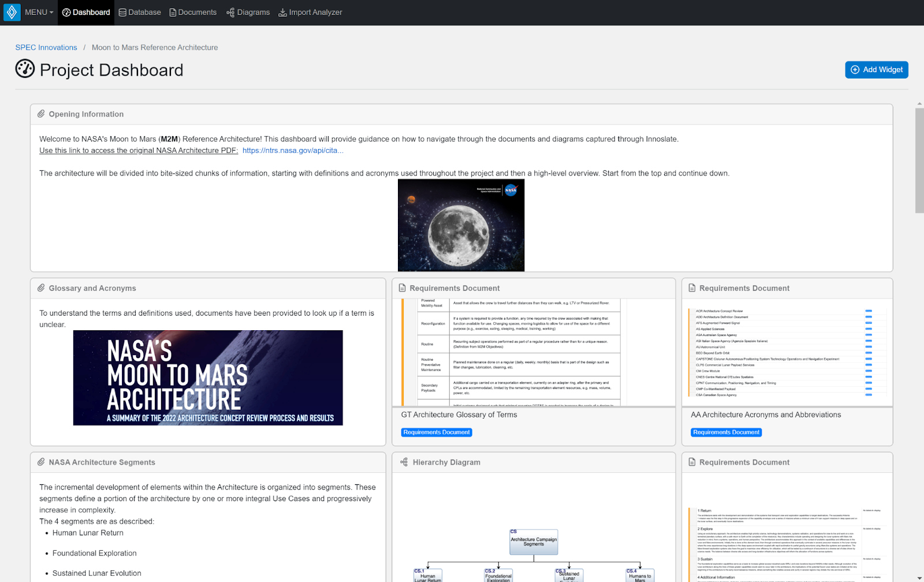Viewport: 924px width, 582px height.
Task: Click the scrollbar up arrow
Action: pyautogui.click(x=919, y=104)
